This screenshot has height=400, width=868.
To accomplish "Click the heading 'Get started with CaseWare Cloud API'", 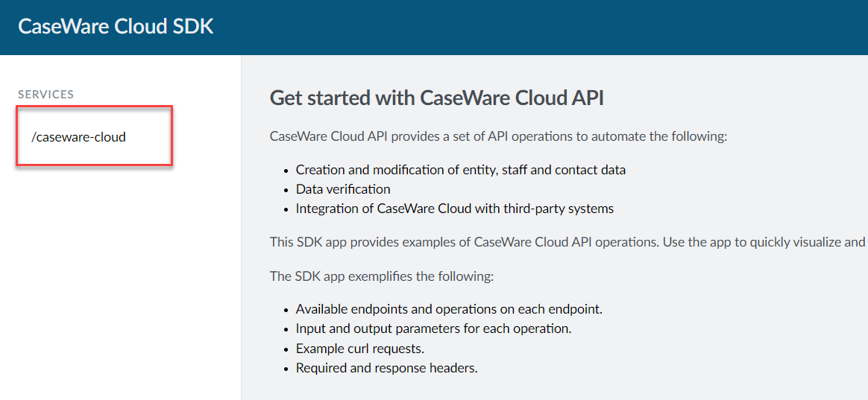I will 437,98.
